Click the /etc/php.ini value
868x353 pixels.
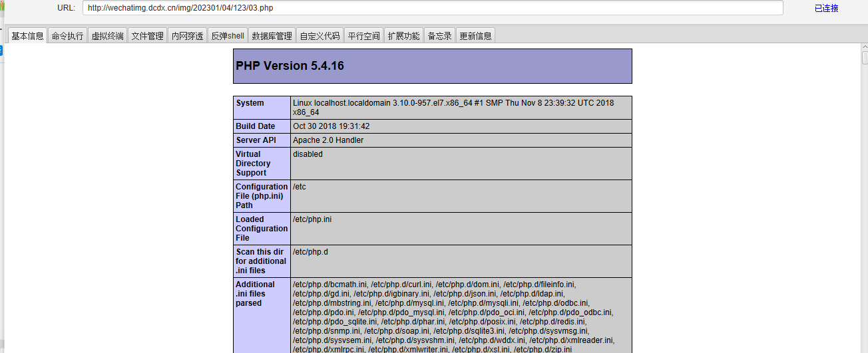click(x=312, y=219)
